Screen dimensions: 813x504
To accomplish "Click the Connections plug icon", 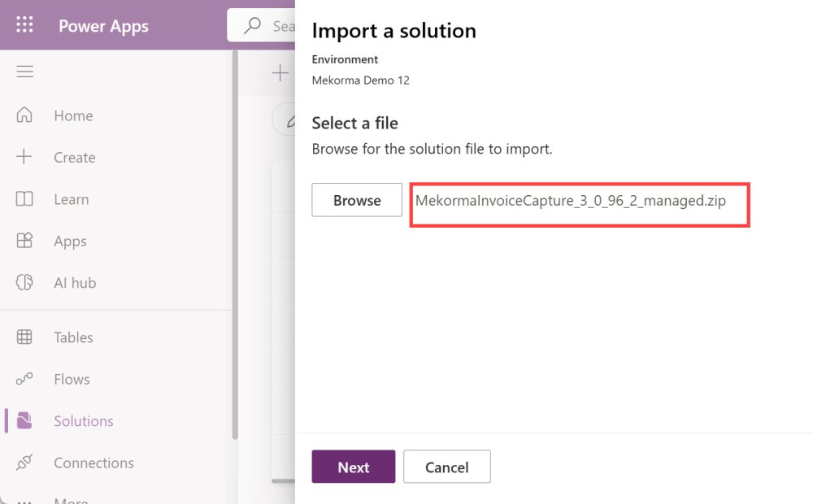I will coord(24,463).
